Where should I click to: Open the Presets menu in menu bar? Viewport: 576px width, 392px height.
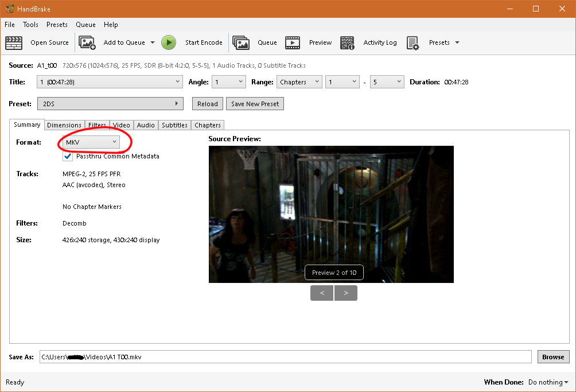pyautogui.click(x=57, y=25)
